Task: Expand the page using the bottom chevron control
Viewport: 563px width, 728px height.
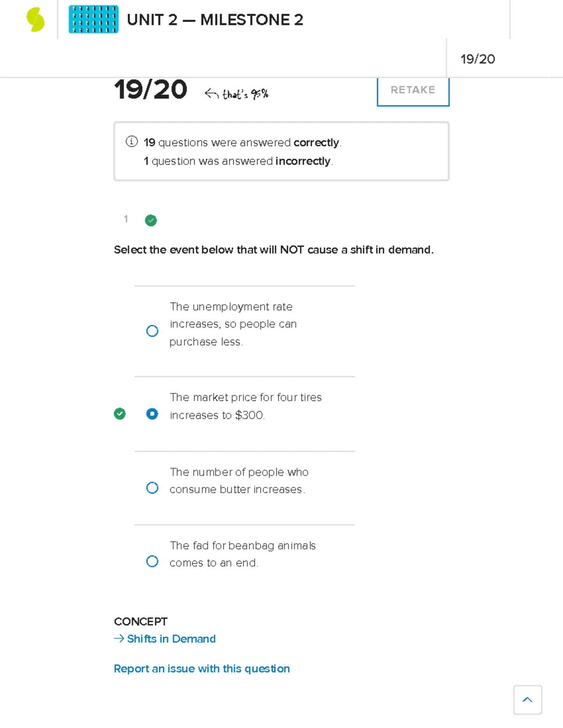Action: click(527, 700)
